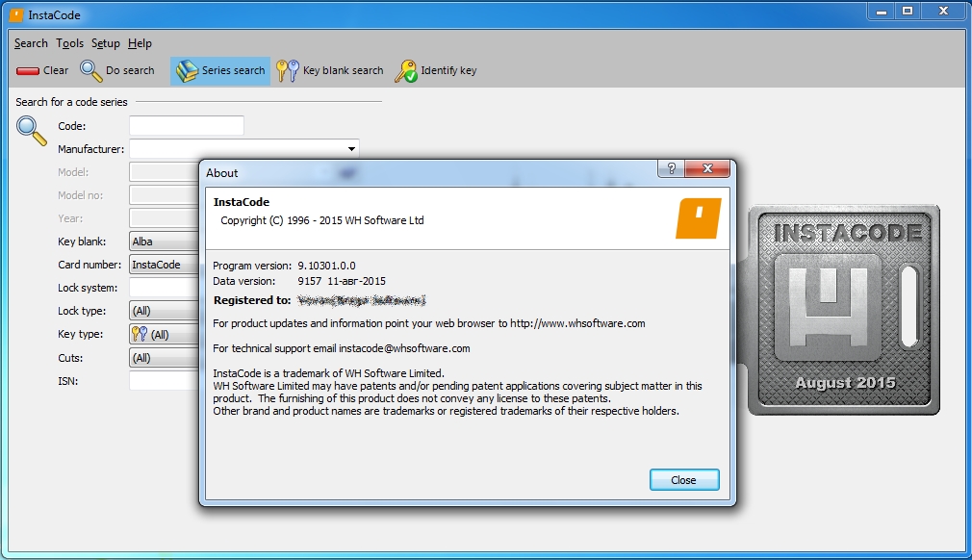Click the Program version 9.10301.0.0 value
Screen dimensions: 972x560
326,266
